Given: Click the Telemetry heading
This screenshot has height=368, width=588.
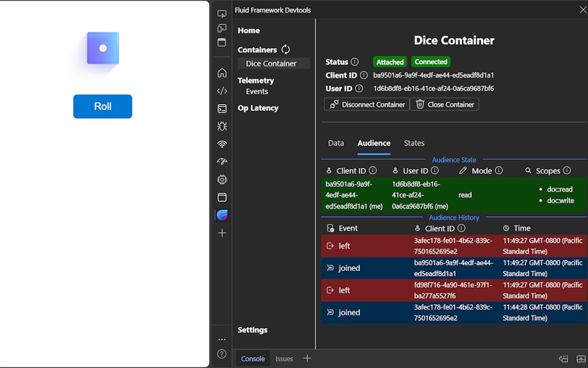Looking at the screenshot, I should (x=256, y=80).
